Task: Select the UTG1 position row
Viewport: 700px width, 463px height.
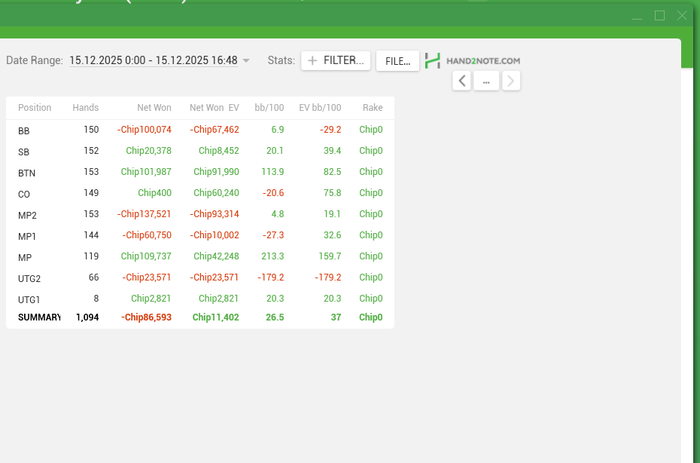Action: 200,298
